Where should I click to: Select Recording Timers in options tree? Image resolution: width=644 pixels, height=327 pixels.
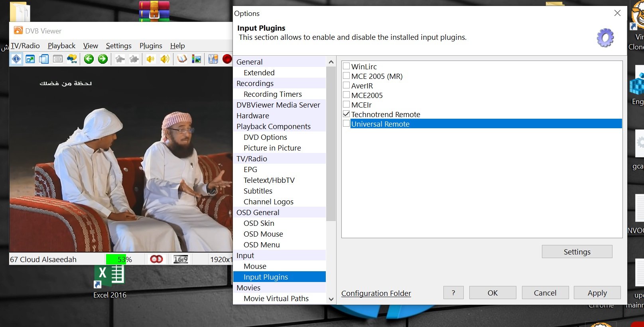coord(273,94)
